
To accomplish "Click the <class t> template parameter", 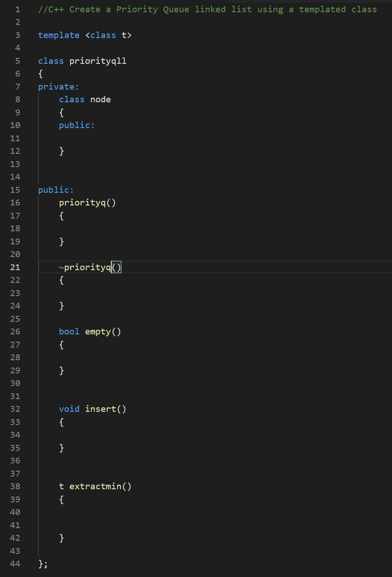I will coord(109,35).
